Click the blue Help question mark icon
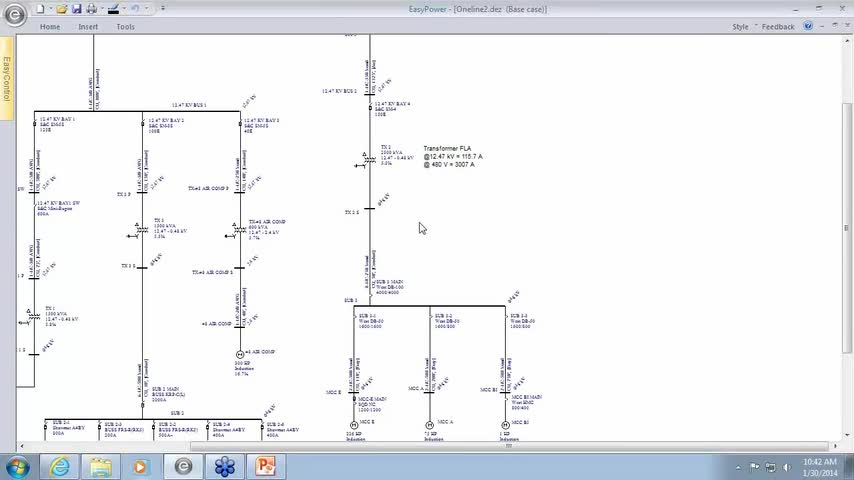 tap(808, 26)
